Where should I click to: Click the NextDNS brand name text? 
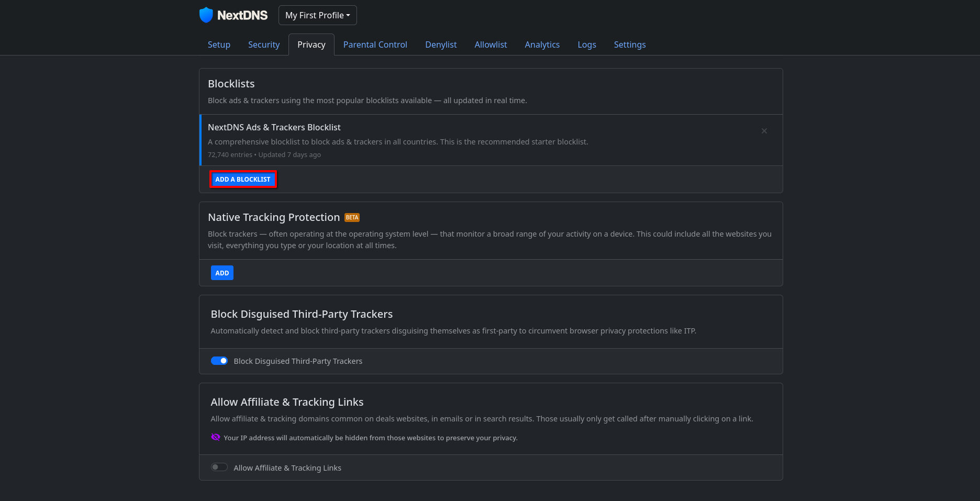242,15
